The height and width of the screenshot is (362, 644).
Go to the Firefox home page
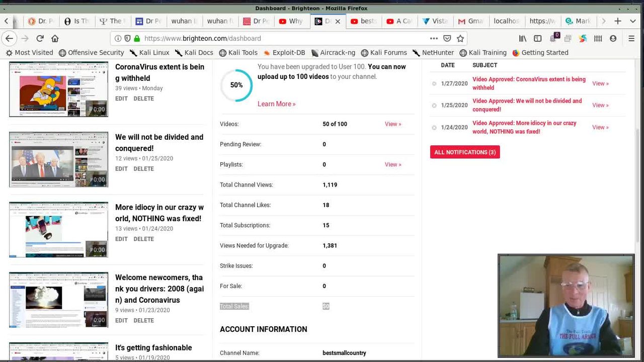55,38
